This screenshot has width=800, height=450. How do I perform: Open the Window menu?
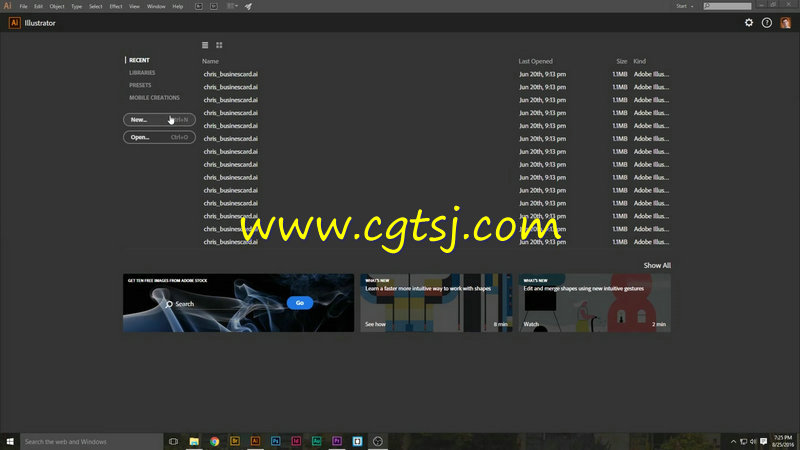tap(156, 6)
